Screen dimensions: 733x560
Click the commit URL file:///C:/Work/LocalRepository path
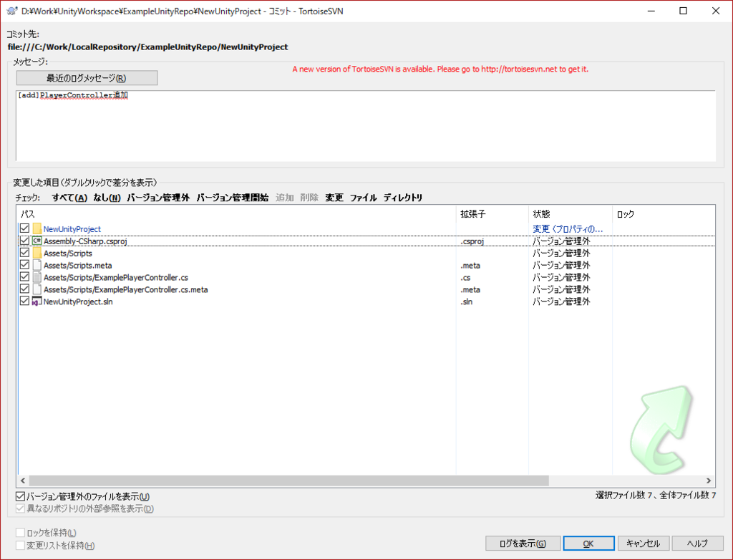147,47
